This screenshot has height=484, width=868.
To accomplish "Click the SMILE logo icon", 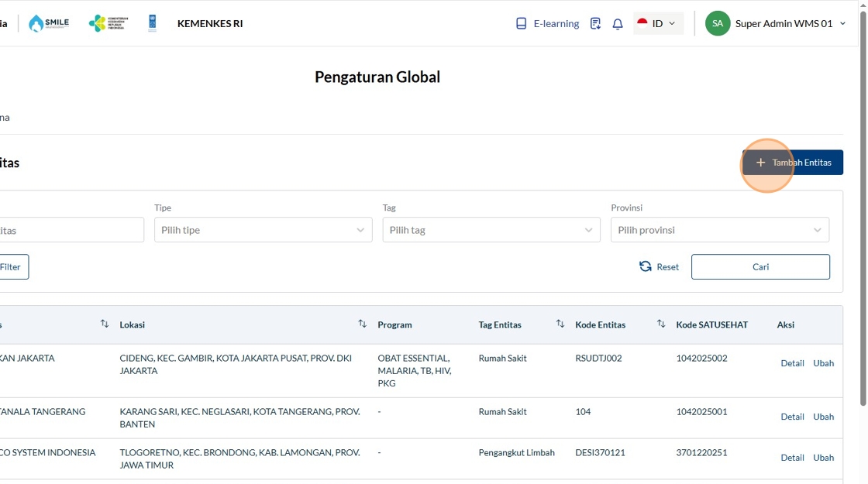I will (48, 23).
